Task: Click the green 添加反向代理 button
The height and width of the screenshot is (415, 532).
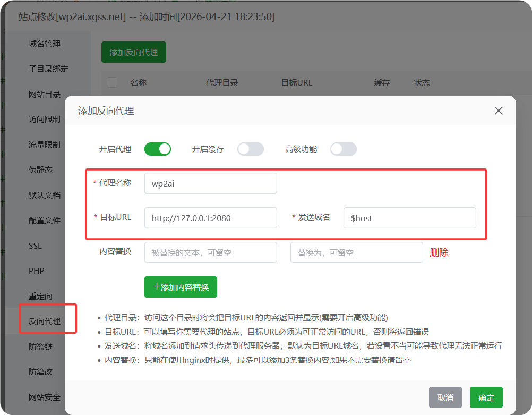Action: 133,52
